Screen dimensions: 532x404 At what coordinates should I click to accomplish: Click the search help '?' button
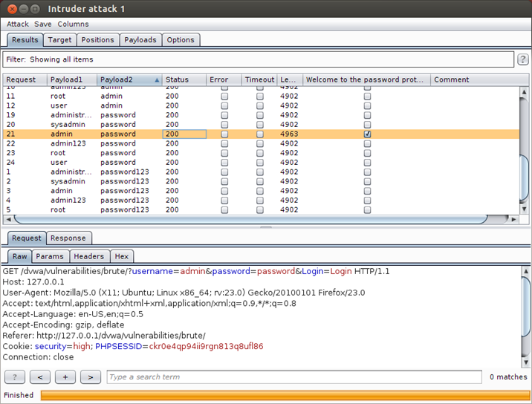point(14,377)
